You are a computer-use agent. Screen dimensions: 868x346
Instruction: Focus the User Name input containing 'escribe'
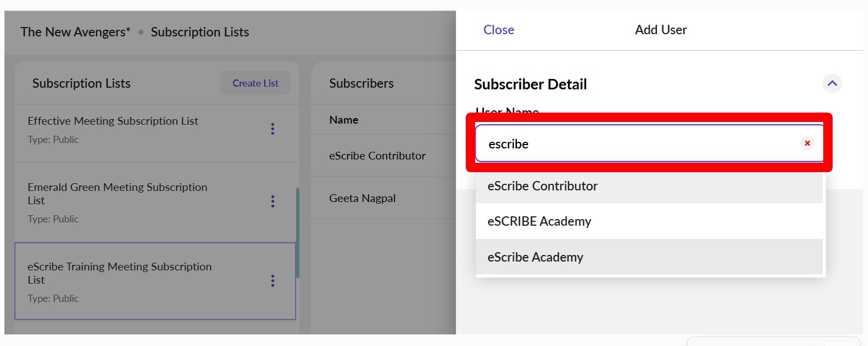(635, 144)
